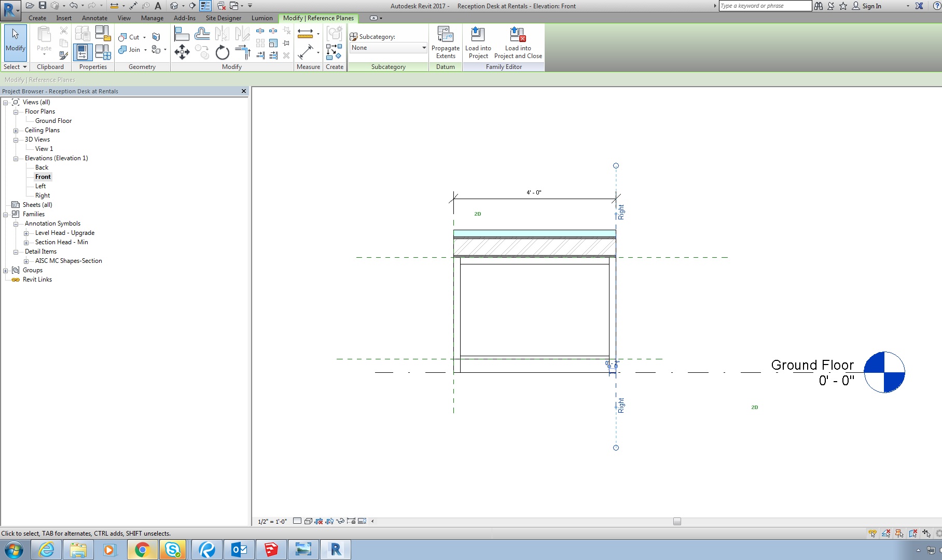Select the Move tool in Modify panel
942x560 pixels.
(182, 52)
